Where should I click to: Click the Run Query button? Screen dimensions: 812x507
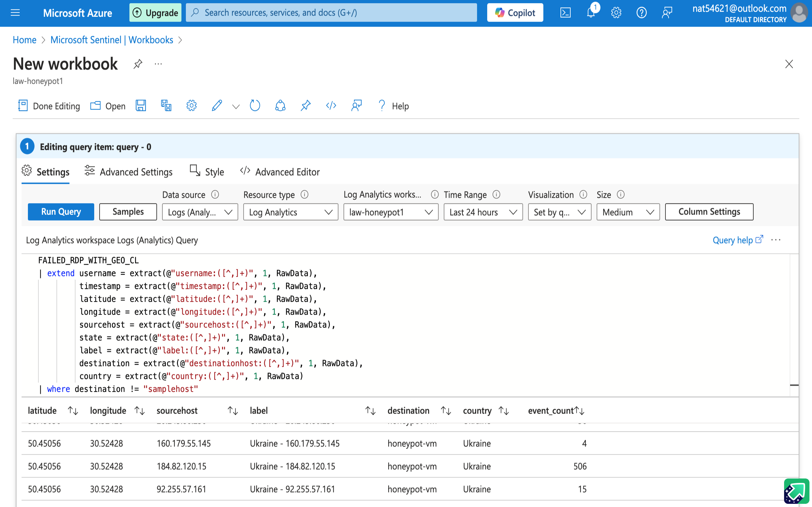click(x=61, y=212)
